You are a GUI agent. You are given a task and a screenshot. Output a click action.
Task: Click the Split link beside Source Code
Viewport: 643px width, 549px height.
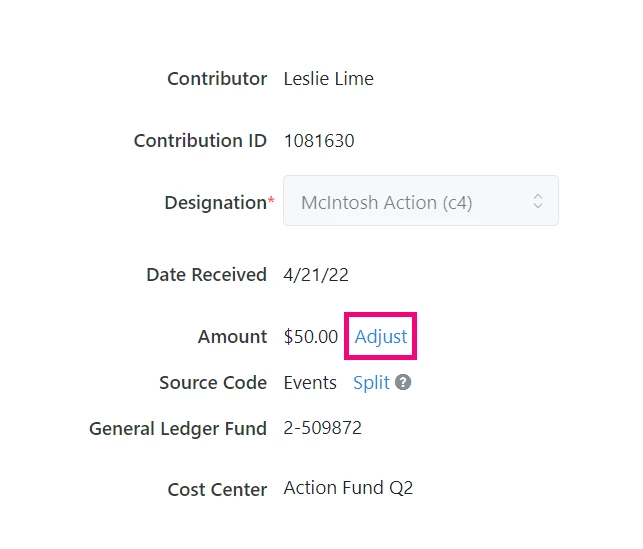(x=371, y=383)
